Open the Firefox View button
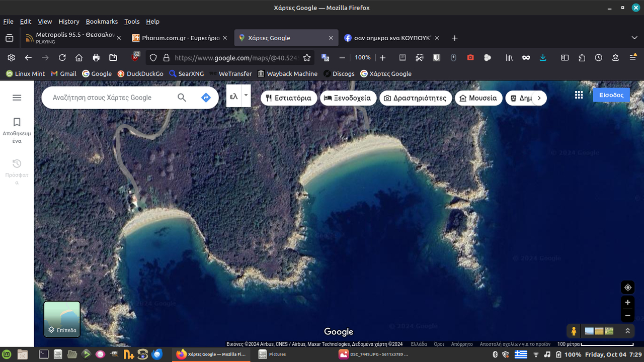The image size is (644, 362). click(9, 38)
